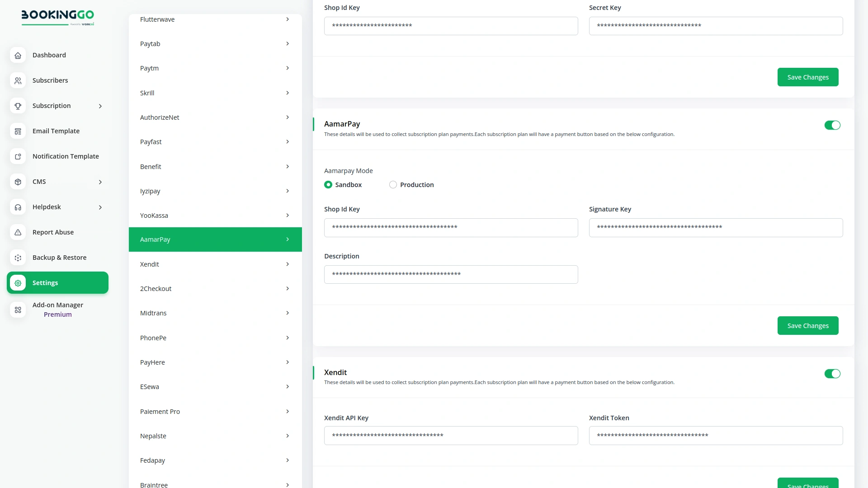Expand the Flutterwave payment settings
This screenshot has width=868, height=488.
215,19
